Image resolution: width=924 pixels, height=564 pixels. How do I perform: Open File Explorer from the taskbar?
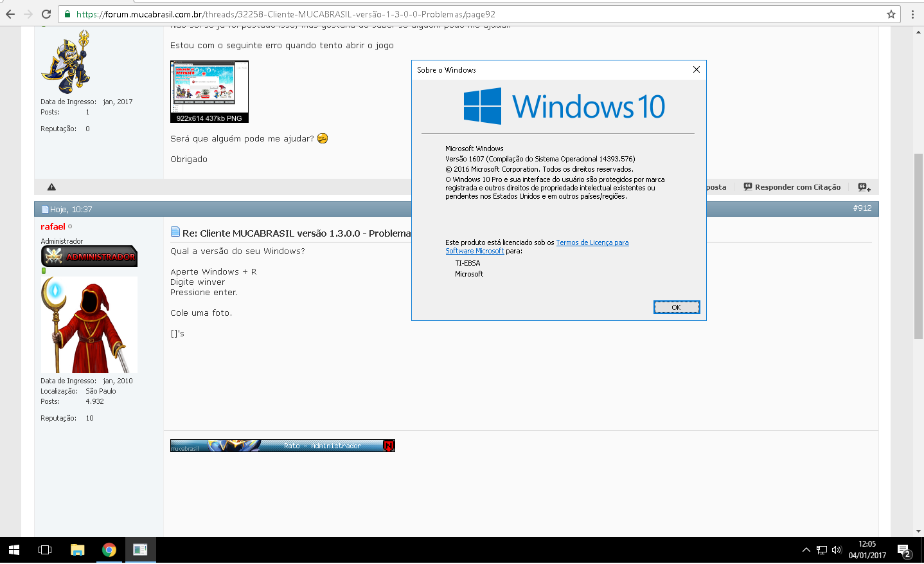point(78,550)
